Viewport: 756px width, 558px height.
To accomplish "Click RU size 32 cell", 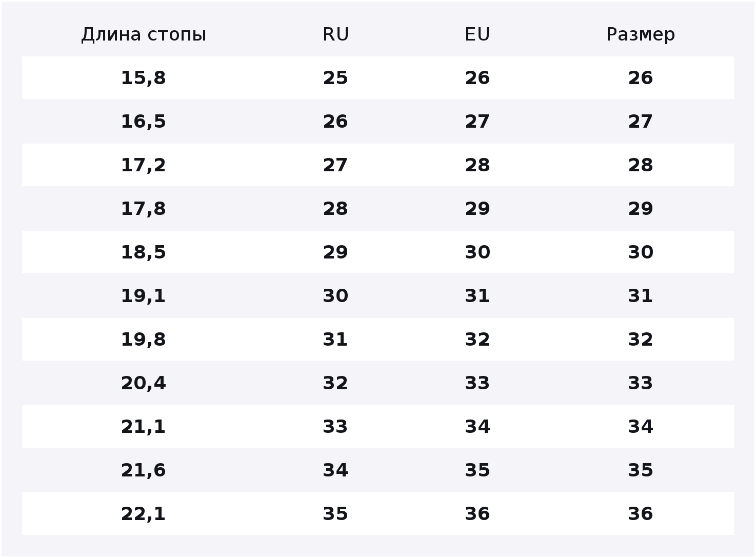I will [x=335, y=383].
